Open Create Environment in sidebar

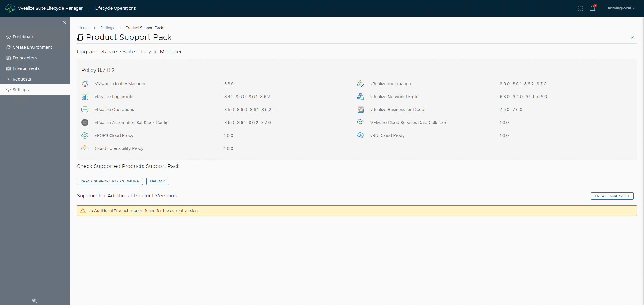[x=35, y=47]
